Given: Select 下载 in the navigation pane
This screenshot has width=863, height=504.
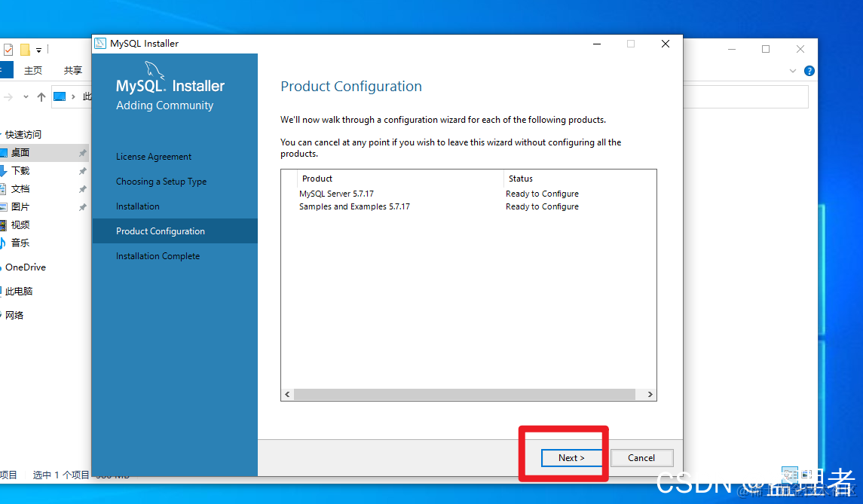Looking at the screenshot, I should (x=20, y=170).
